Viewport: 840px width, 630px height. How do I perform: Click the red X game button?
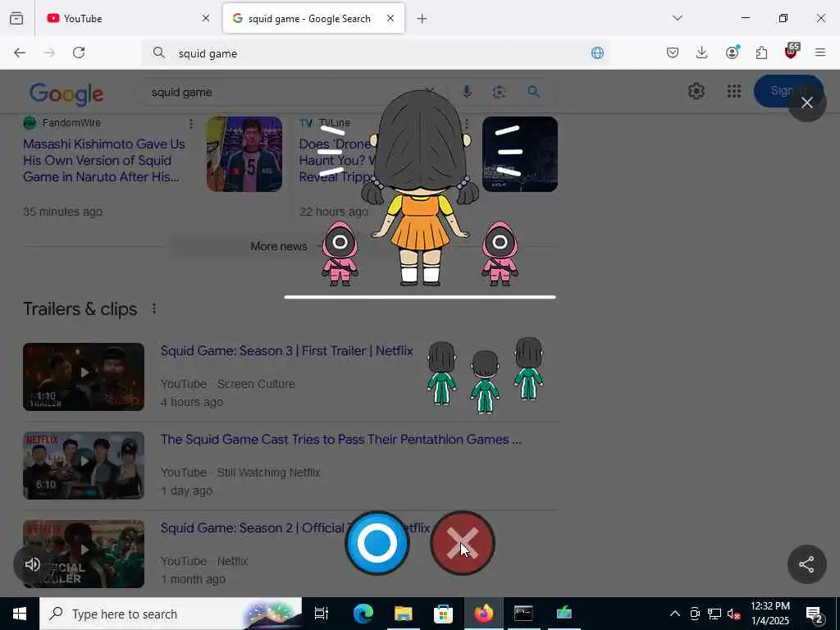coord(463,543)
